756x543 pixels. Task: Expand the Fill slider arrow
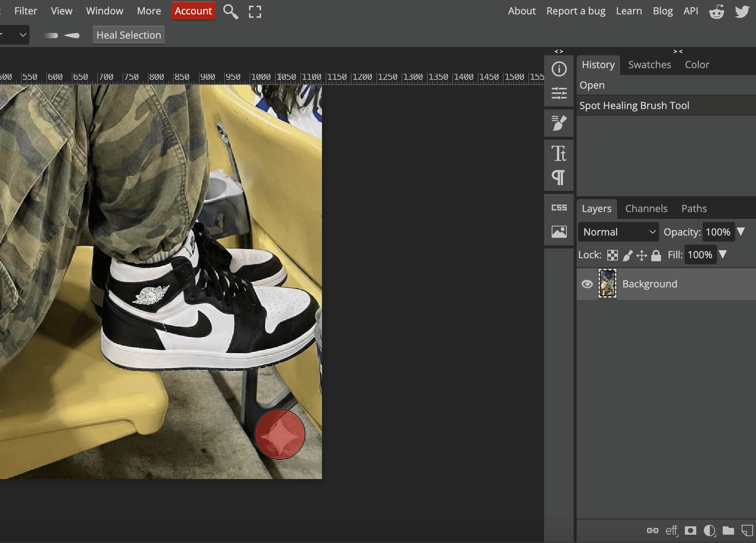(x=723, y=254)
